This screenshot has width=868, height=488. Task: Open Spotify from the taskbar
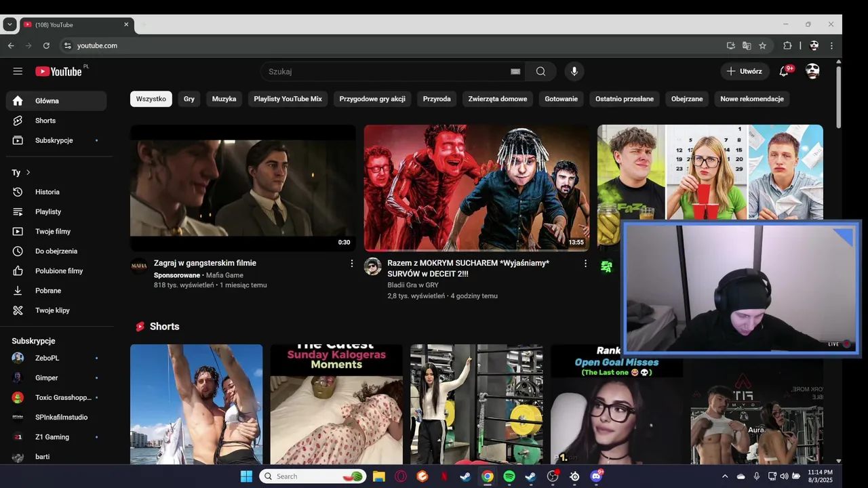509,476
